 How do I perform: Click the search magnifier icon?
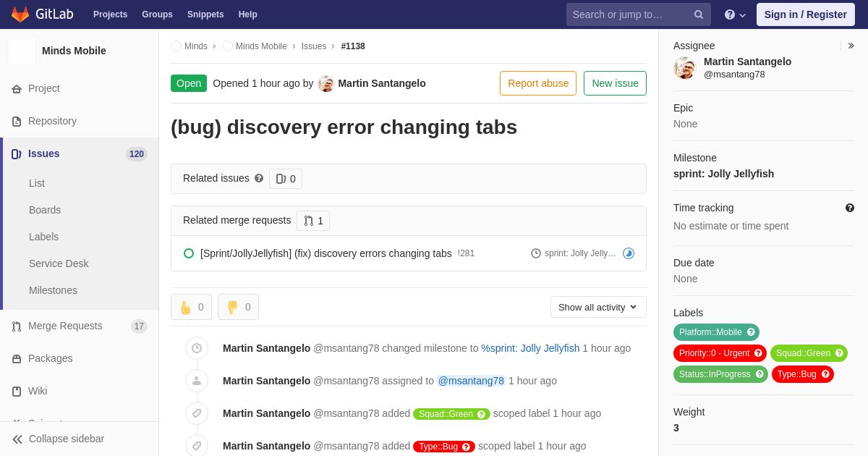click(x=699, y=14)
